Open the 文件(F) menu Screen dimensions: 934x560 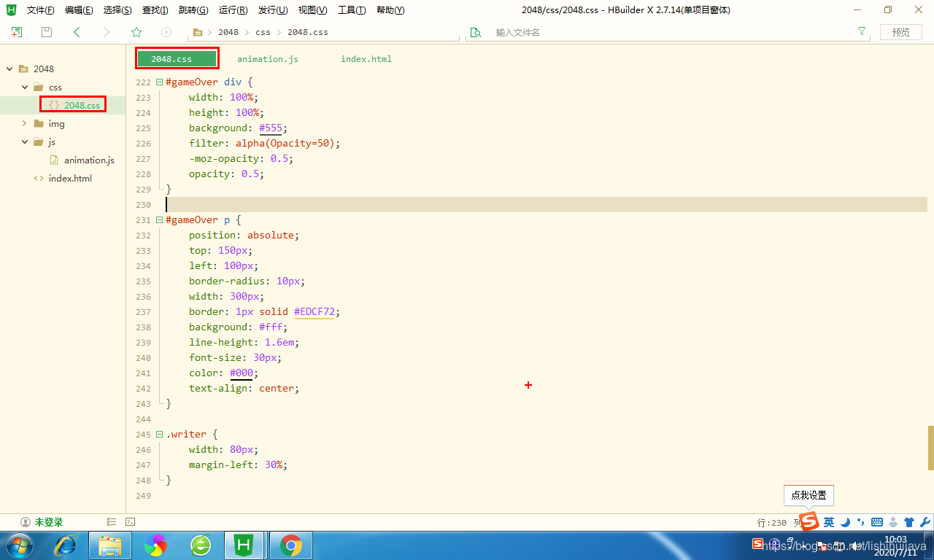coord(41,10)
